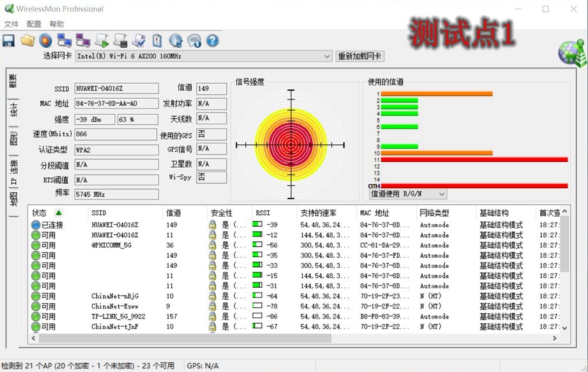Open the 配置 menu
Image resolution: width=588 pixels, height=372 pixels.
[x=34, y=24]
